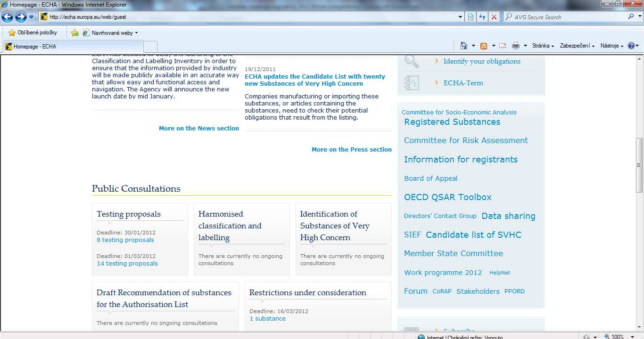Screen dimensions: 644x339
Task: Follow More on the News section
Action: [x=199, y=128]
